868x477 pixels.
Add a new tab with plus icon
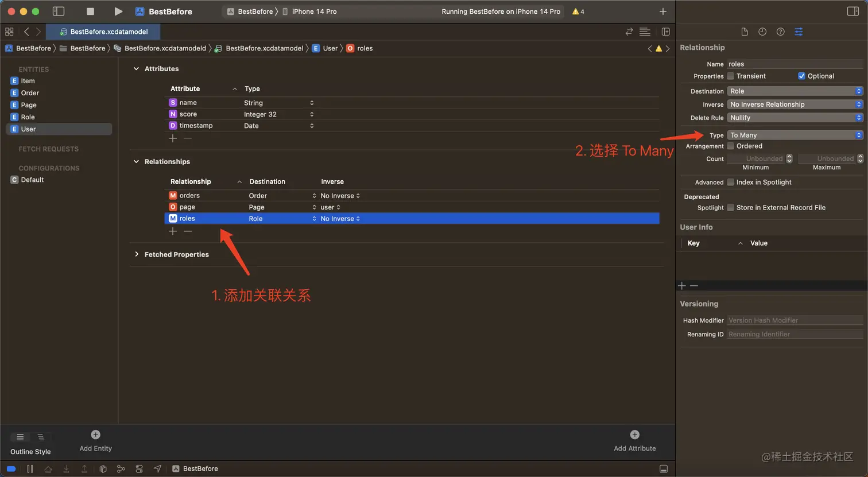(662, 11)
